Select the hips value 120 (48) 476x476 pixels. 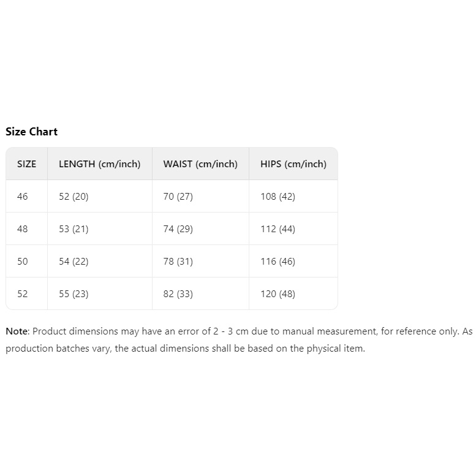278,294
